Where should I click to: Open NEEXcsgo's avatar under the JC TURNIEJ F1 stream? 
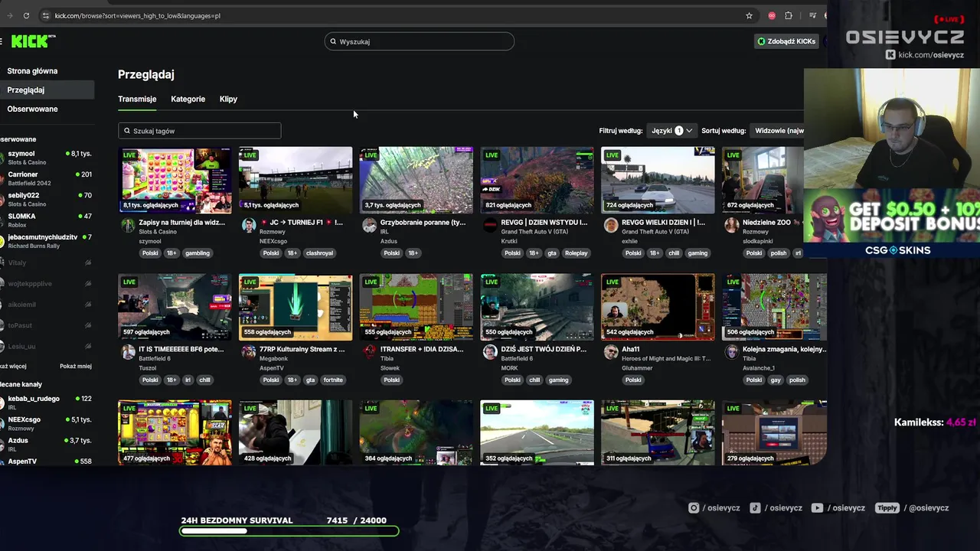click(x=249, y=225)
